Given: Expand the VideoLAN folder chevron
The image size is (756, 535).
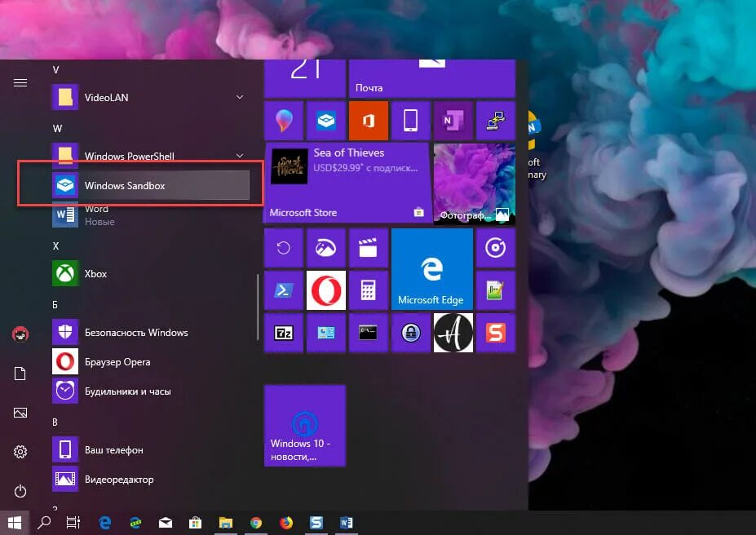Looking at the screenshot, I should click(240, 97).
